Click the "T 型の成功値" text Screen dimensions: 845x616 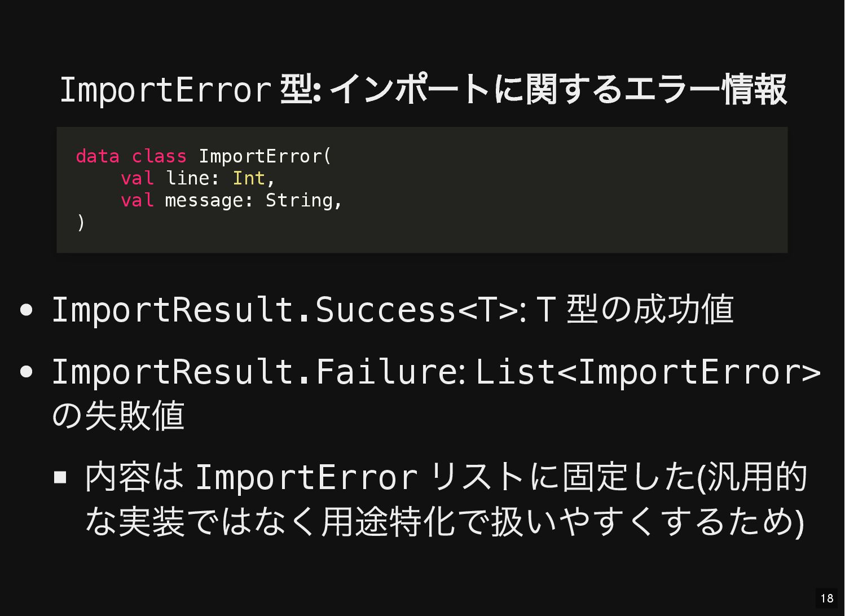coord(635,310)
